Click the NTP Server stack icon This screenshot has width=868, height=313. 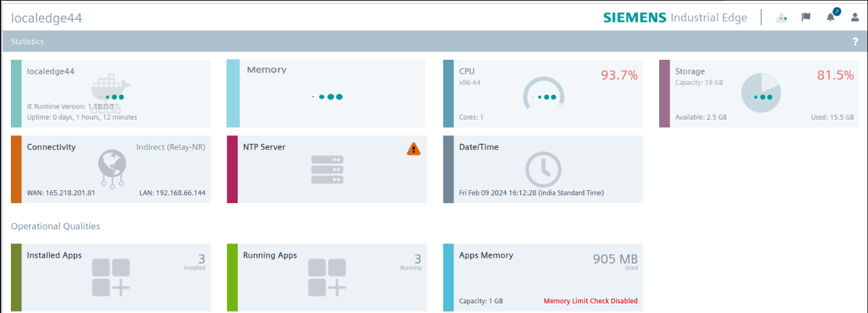(327, 170)
